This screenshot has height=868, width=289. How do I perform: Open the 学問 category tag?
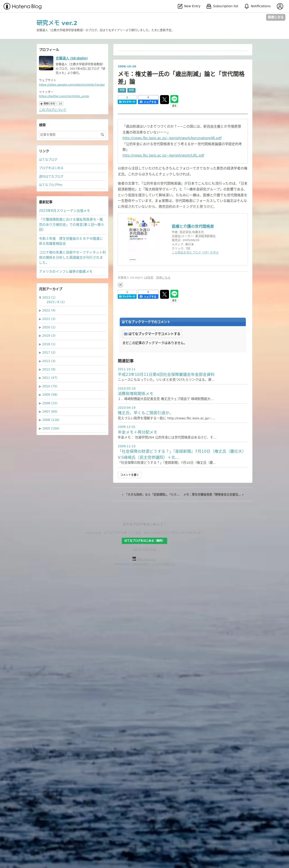(x=122, y=90)
